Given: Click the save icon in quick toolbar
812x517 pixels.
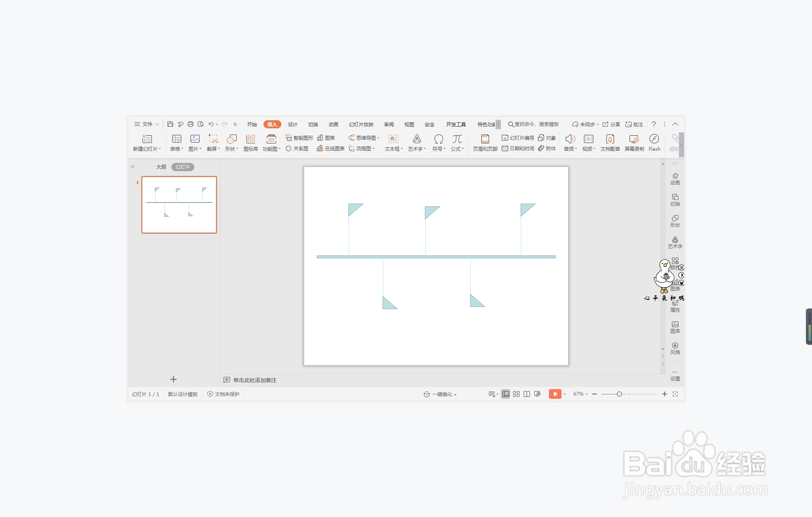Looking at the screenshot, I should click(x=170, y=124).
